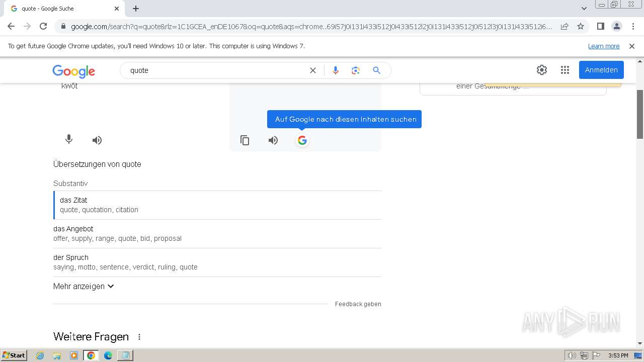Viewport: 644px width, 362px height.
Task: Open more options next to Weitere Fragen
Action: 139,337
